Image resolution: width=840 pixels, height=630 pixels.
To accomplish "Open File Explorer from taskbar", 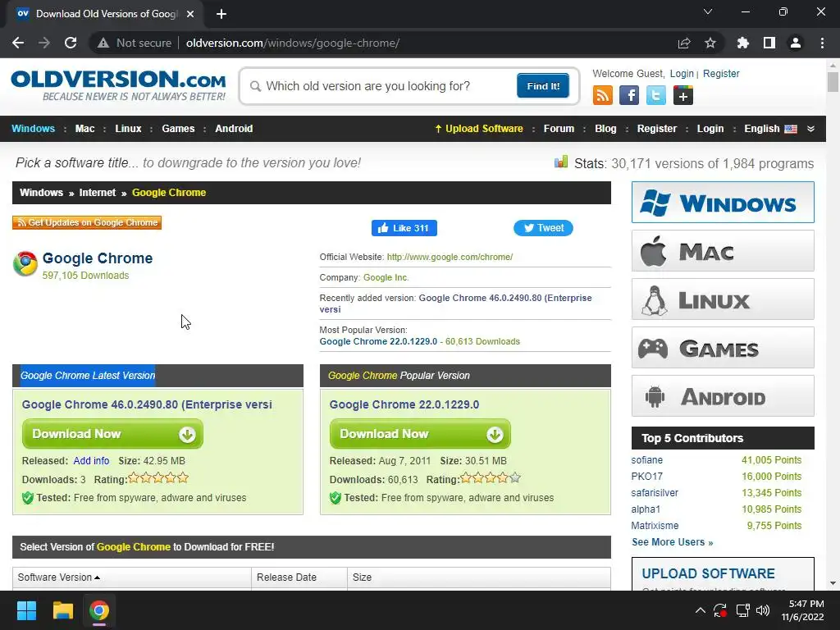I will point(62,610).
